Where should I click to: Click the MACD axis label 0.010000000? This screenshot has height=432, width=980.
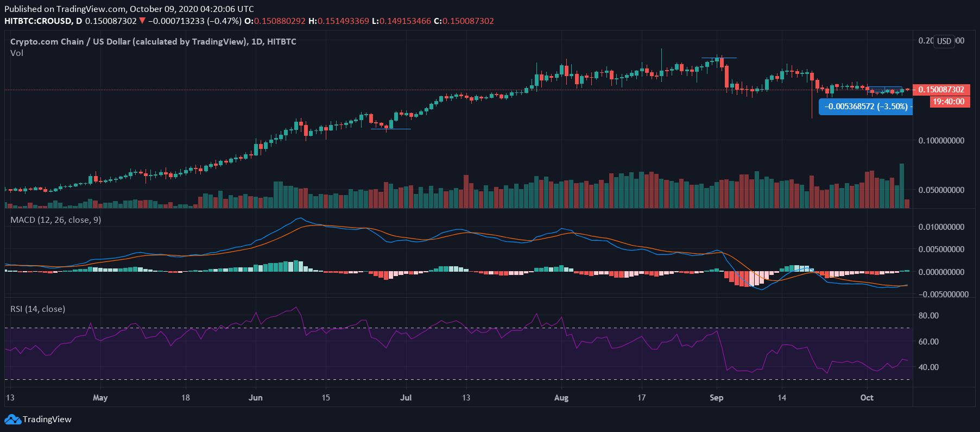(941, 227)
